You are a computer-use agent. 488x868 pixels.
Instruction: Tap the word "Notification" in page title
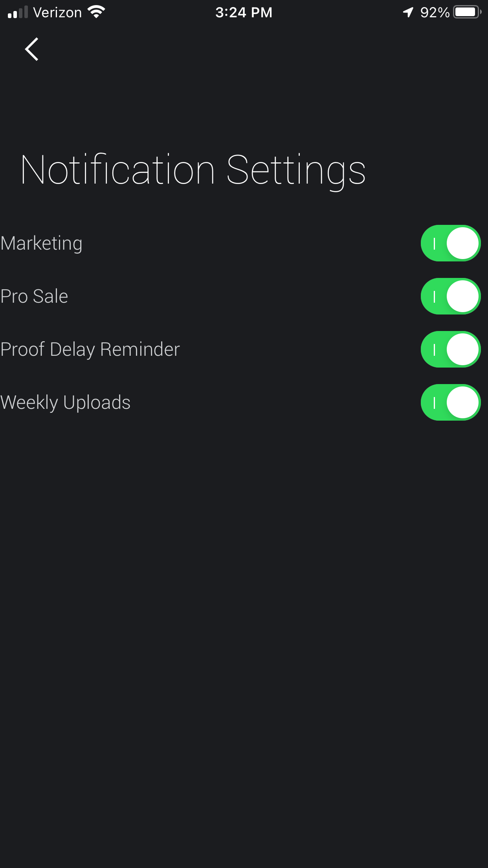point(118,170)
